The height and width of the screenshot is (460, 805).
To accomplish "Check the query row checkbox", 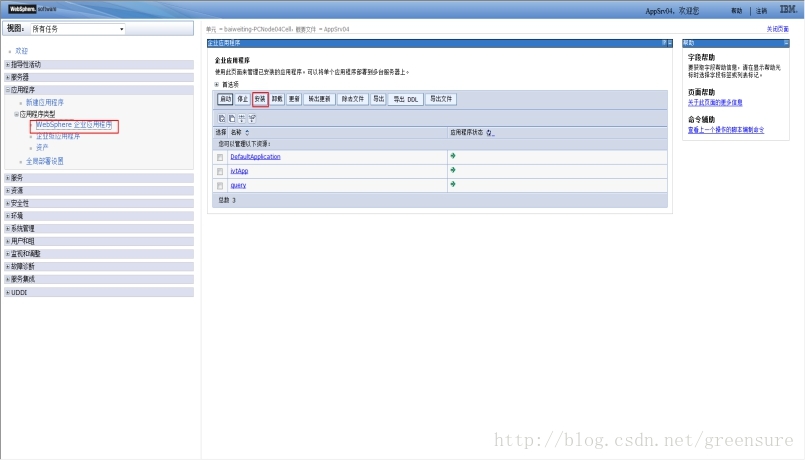I will click(x=220, y=186).
